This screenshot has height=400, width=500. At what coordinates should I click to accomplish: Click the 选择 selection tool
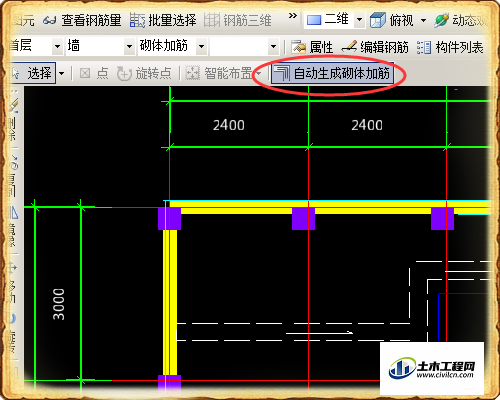pyautogui.click(x=32, y=73)
